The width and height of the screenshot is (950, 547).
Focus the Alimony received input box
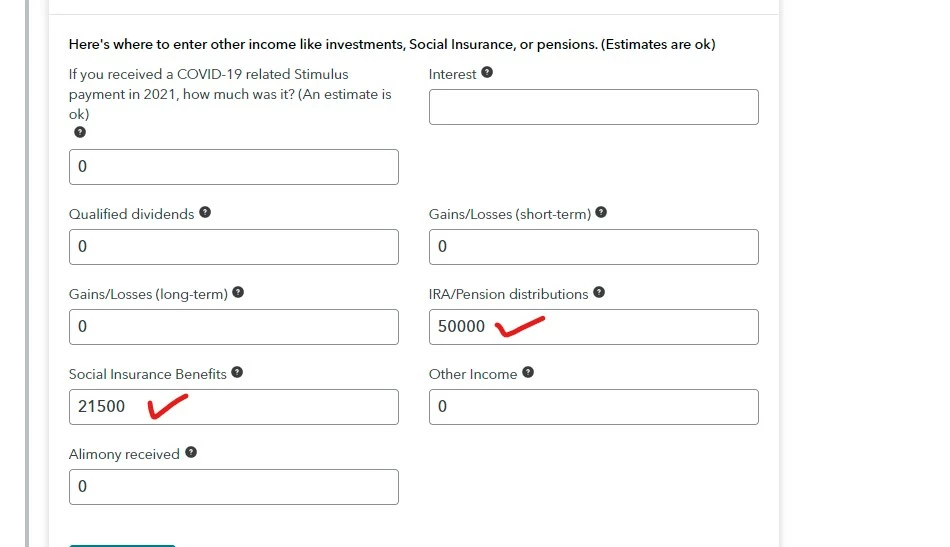tap(234, 486)
